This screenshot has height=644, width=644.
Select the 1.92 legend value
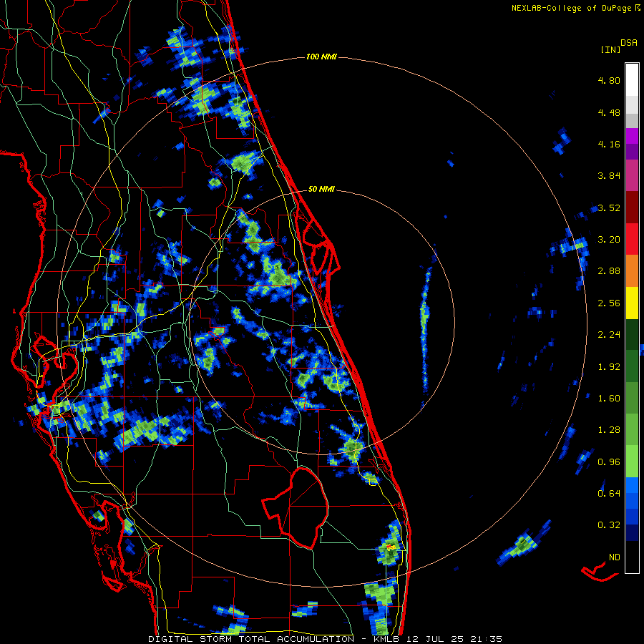pos(609,367)
